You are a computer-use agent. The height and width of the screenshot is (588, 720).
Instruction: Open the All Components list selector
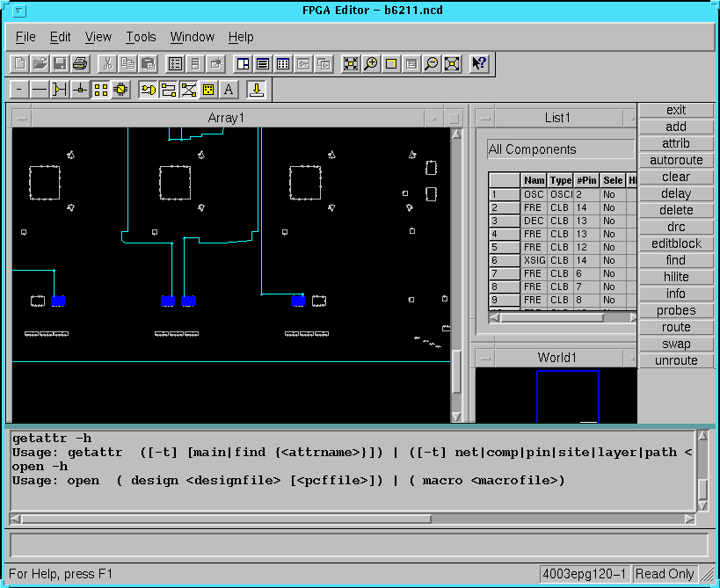(560, 149)
